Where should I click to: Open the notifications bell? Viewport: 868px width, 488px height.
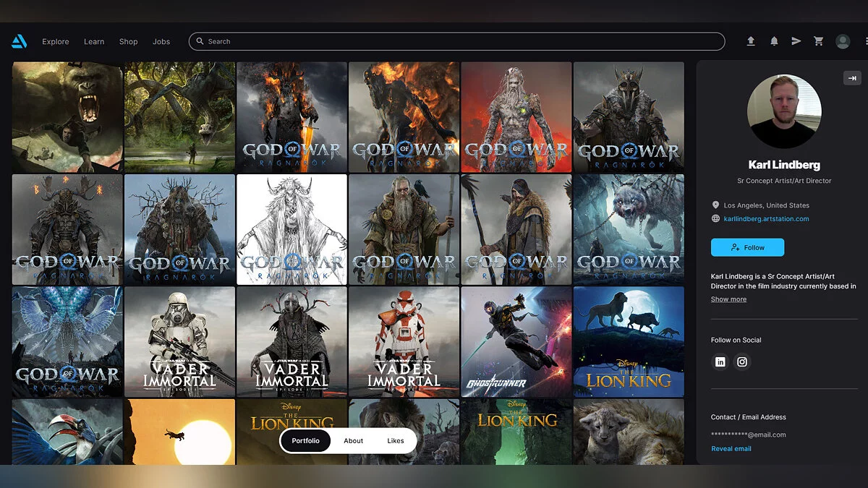point(774,41)
